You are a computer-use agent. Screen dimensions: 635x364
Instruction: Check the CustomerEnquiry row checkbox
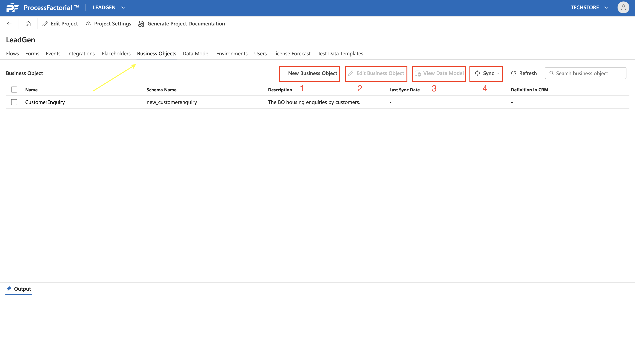pyautogui.click(x=14, y=102)
